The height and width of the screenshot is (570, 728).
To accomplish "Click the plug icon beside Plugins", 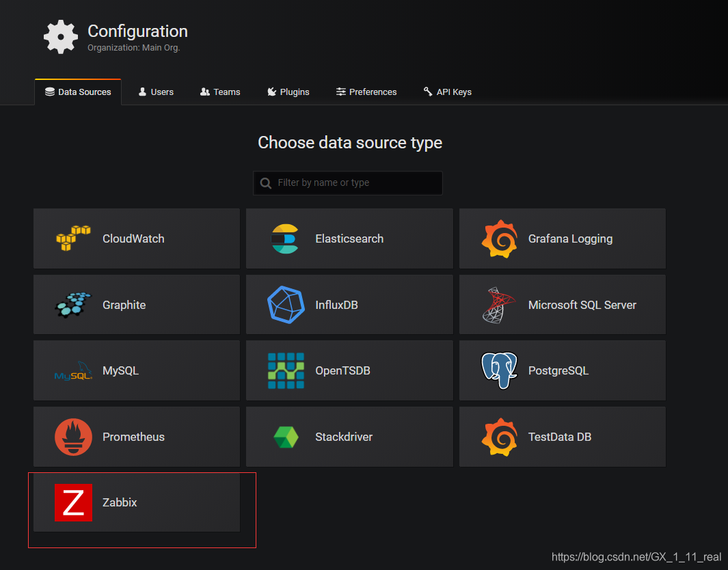I will tap(271, 92).
